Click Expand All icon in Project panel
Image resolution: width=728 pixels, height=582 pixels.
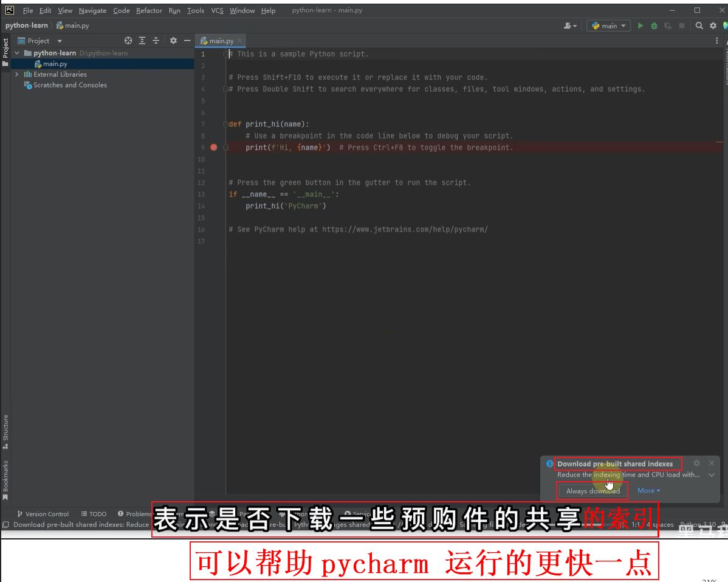(x=142, y=41)
